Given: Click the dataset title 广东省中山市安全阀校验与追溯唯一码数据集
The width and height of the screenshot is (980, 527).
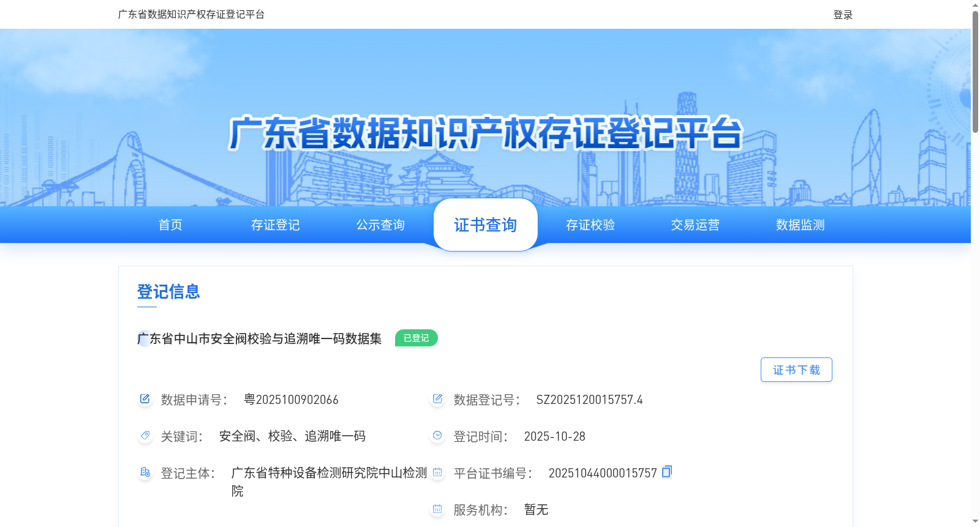Looking at the screenshot, I should pyautogui.click(x=260, y=338).
